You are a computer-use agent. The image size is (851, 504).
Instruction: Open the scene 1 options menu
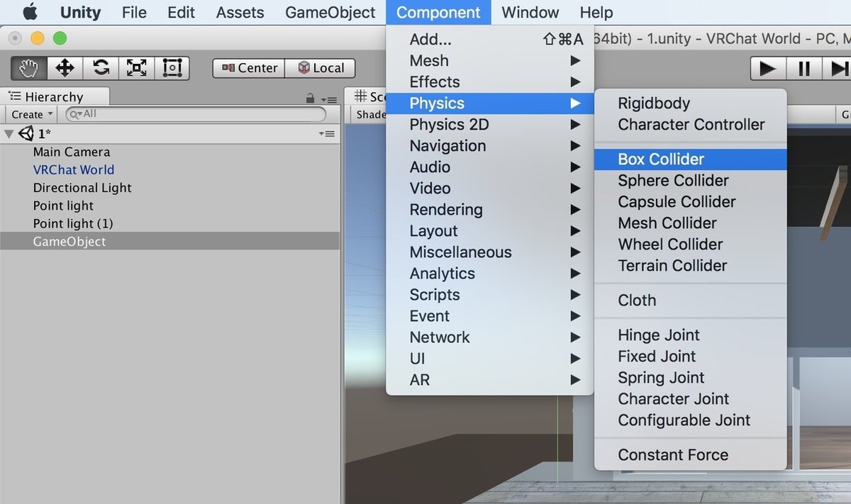(326, 133)
